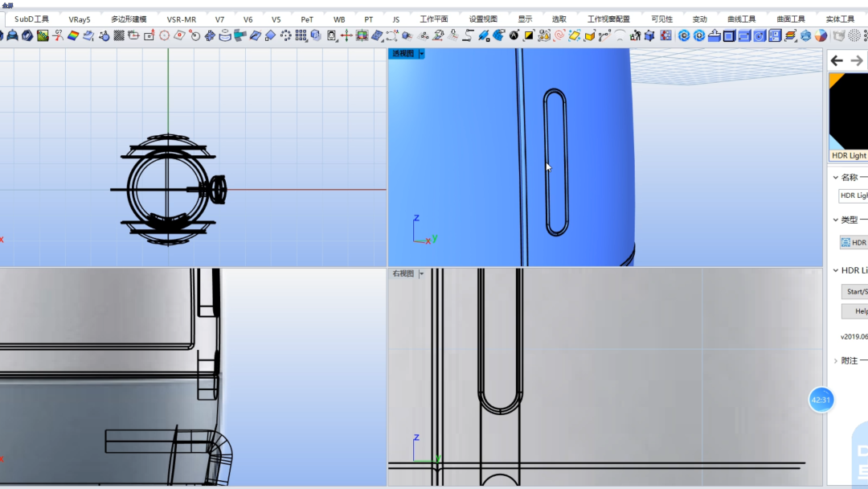Click the forward arrow in the right panel
Screen dimensions: 868x489
click(x=857, y=60)
